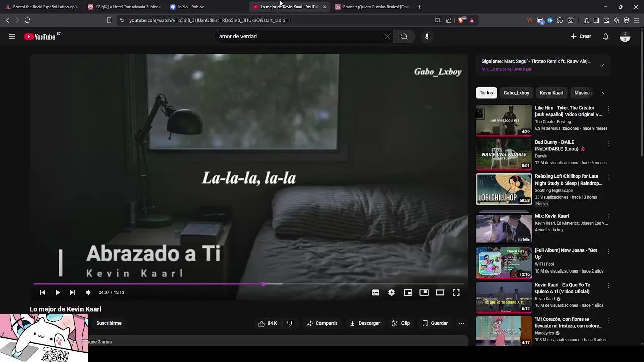Open the extensions puzzle icon
The height and width of the screenshot is (362, 644).
[x=560, y=20]
